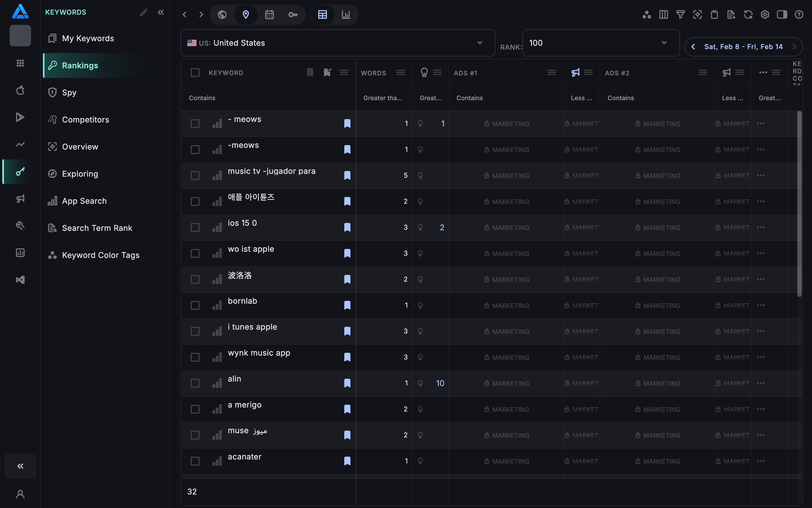The height and width of the screenshot is (508, 812).
Task: Open the Ads #2 column menu
Action: point(703,73)
